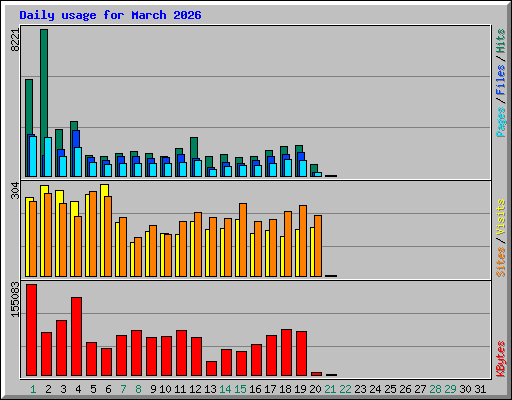
Task: Click day label 10 on the x-axis
Action: pyautogui.click(x=165, y=389)
